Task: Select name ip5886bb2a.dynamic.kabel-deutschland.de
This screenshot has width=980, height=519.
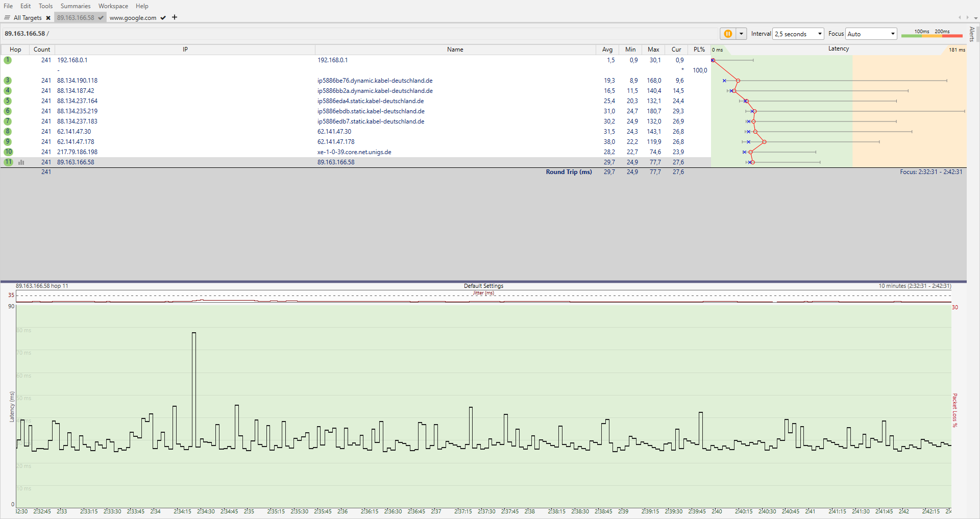Action: [x=375, y=91]
